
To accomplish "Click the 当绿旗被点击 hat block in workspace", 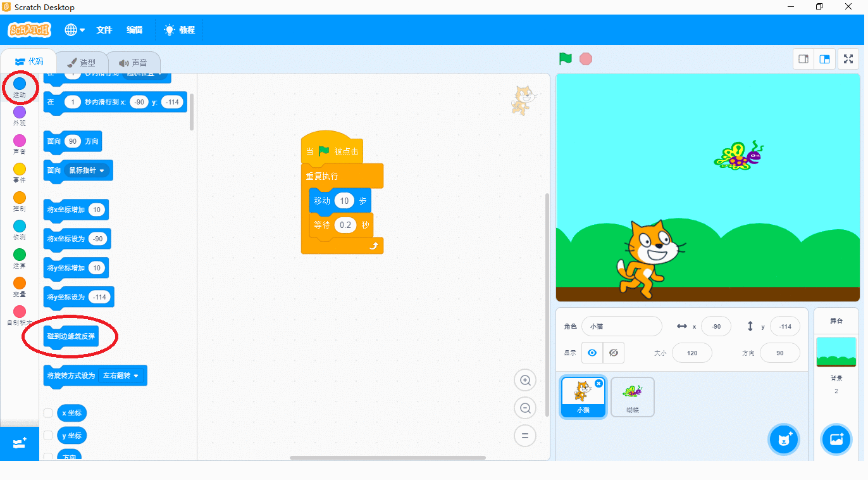I will point(332,149).
